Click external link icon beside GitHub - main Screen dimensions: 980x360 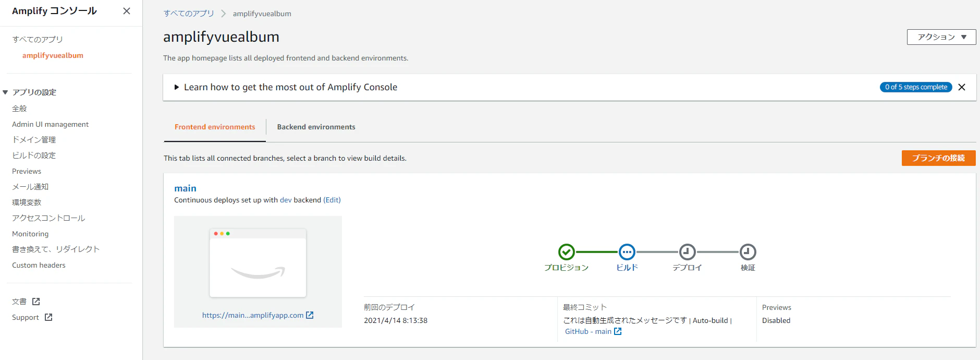[618, 331]
